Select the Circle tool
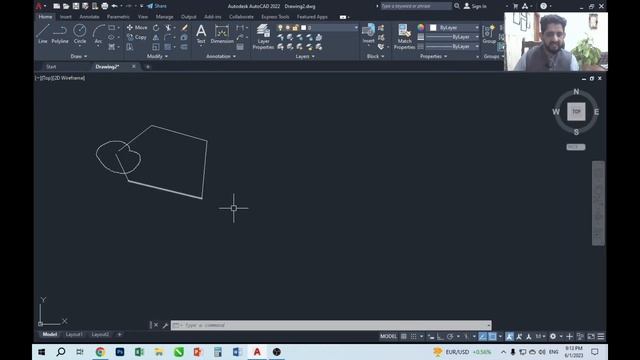This screenshot has width=640, height=360. pyautogui.click(x=80, y=33)
